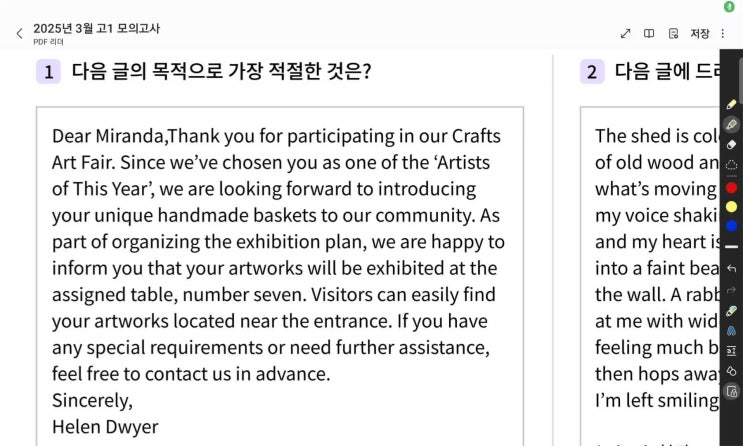This screenshot has height=446, width=743.
Task: Pick the yellow pen color
Action: (x=731, y=207)
